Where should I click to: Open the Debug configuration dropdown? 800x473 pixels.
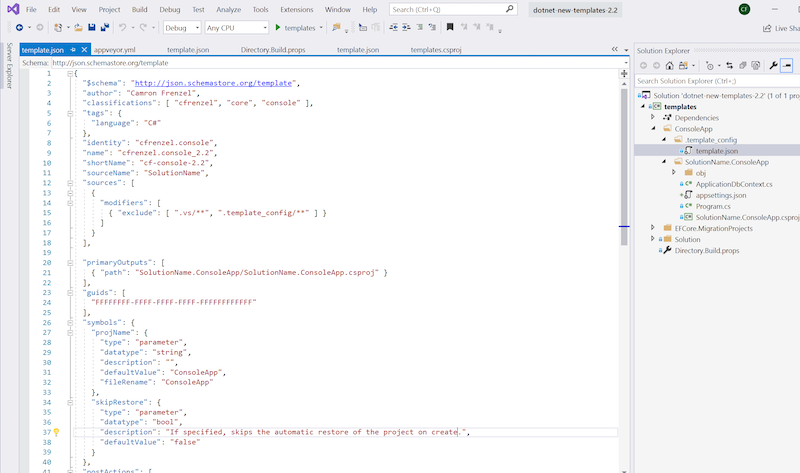pos(182,28)
